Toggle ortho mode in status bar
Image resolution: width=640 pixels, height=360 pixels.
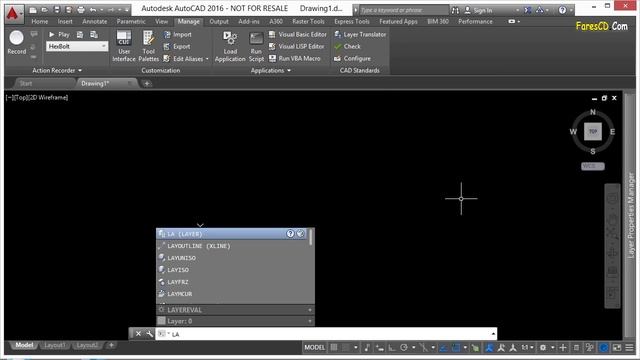[392, 348]
